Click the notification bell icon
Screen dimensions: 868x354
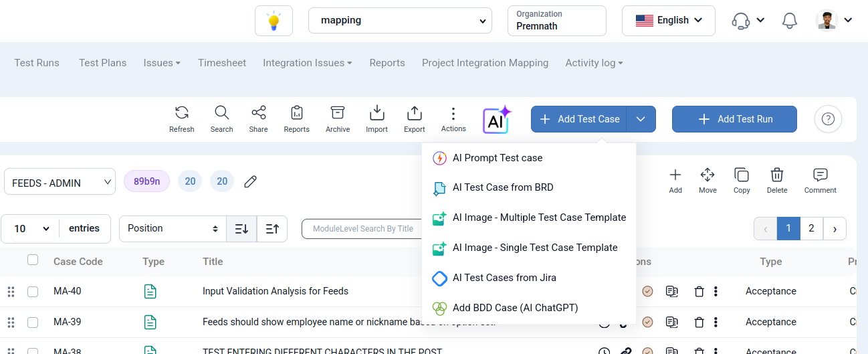[x=790, y=21]
